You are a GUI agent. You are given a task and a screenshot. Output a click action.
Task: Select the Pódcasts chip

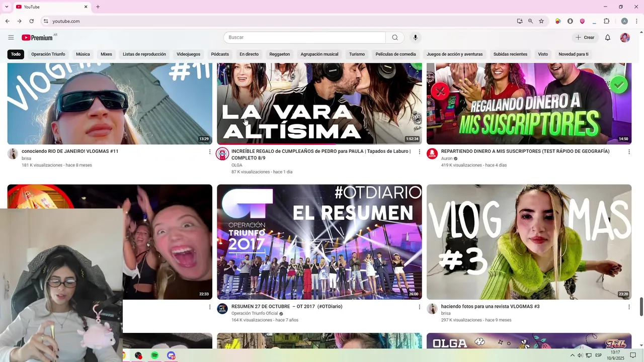[220, 54]
